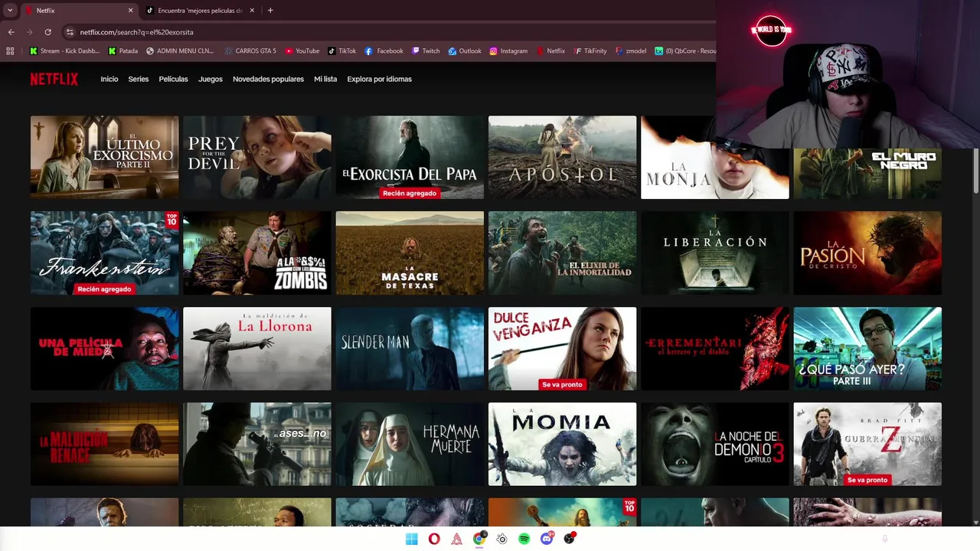Screen dimensions: 980x551
Task: Go back with the browser back arrow
Action: pos(11,32)
